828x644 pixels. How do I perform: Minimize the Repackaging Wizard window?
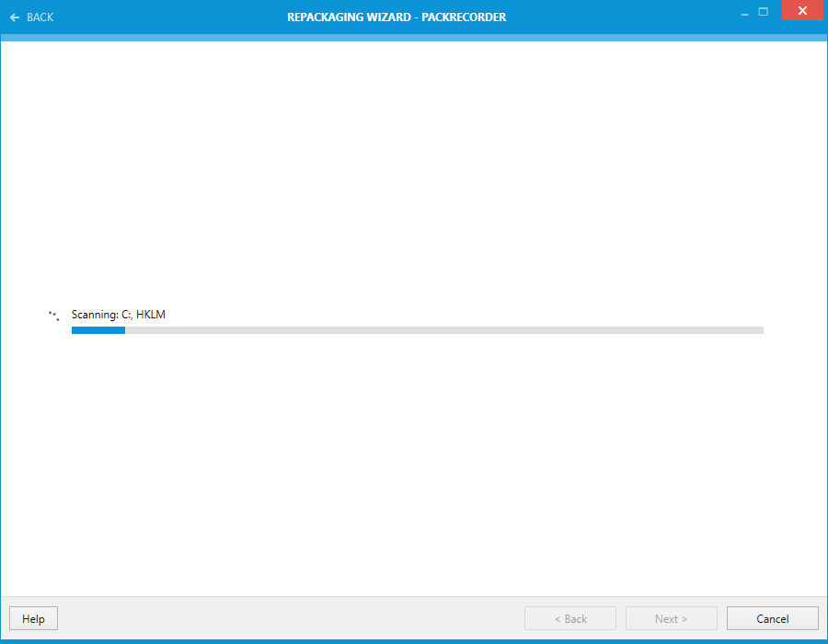click(x=743, y=11)
